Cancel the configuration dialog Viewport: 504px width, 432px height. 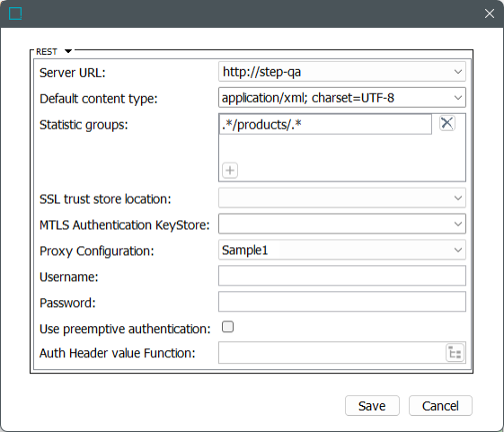[x=440, y=406]
